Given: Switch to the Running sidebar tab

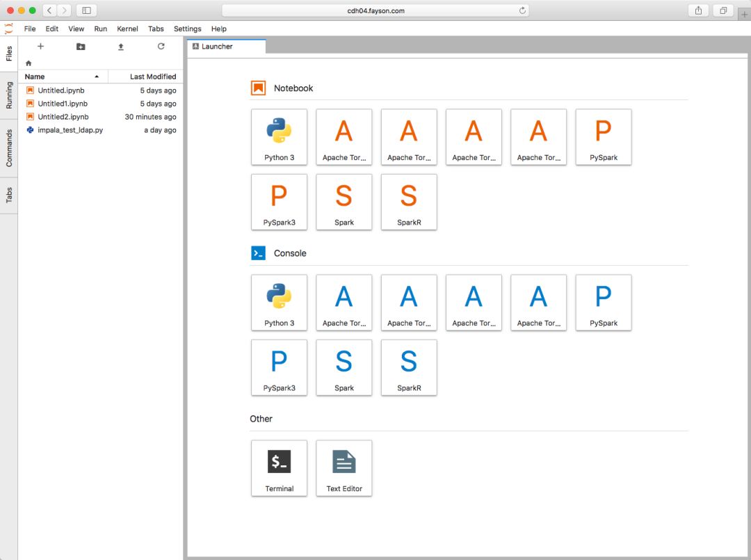Looking at the screenshot, I should (x=8, y=95).
